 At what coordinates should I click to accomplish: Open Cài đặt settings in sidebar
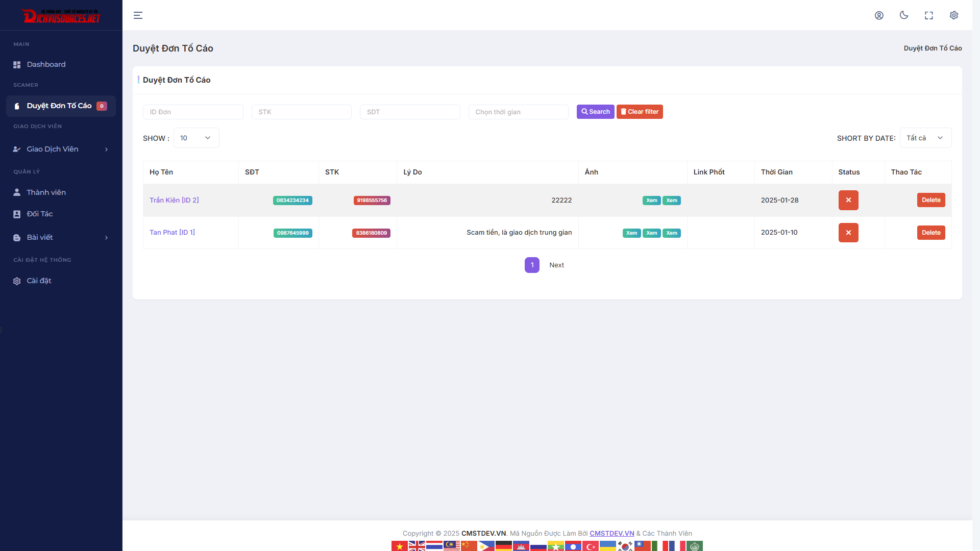[39, 281]
